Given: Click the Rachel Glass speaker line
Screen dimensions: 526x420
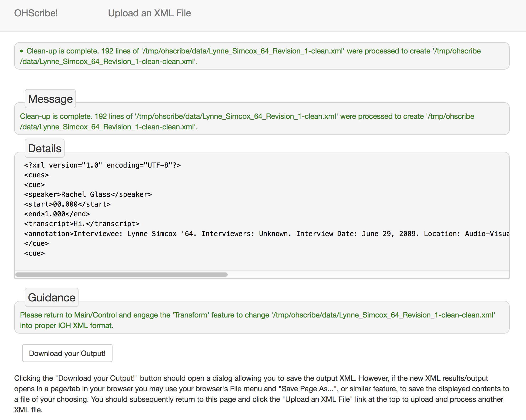Looking at the screenshot, I should point(88,194).
